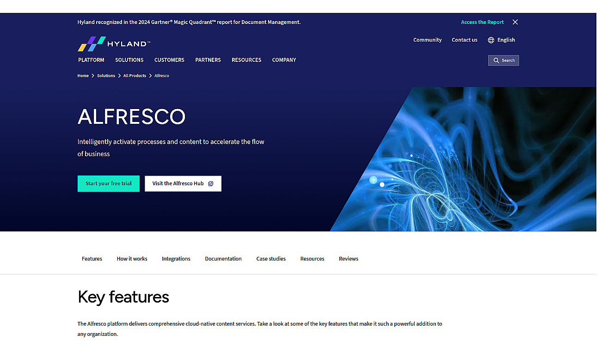The width and height of the screenshot is (601, 364).
Task: Select the Reviews tab
Action: (349, 259)
